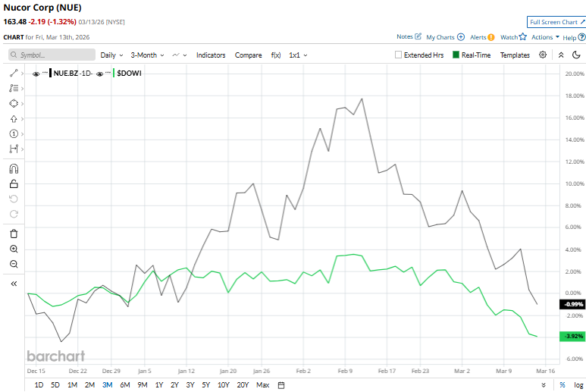Open the Help question mark icon

581,37
